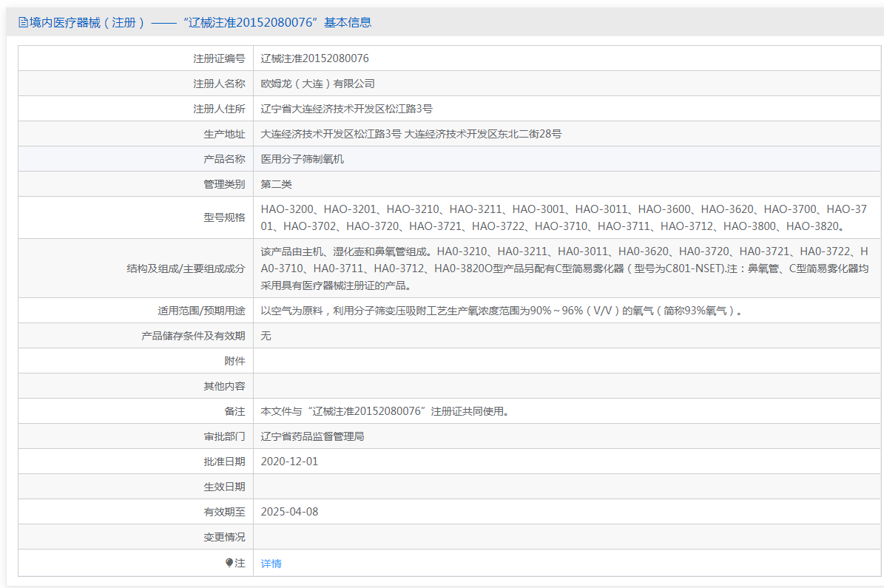Select the approval department 辽宁省药品监督管理局
Viewport: 884px width, 588px height.
312,436
